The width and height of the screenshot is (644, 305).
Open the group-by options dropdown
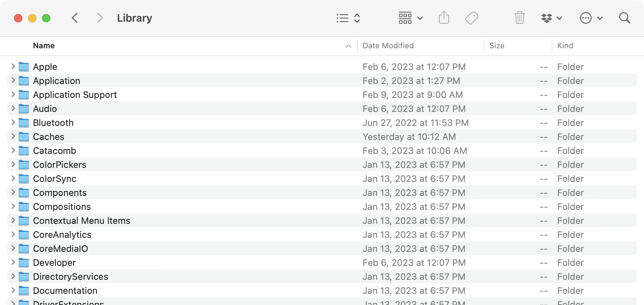coord(411,18)
